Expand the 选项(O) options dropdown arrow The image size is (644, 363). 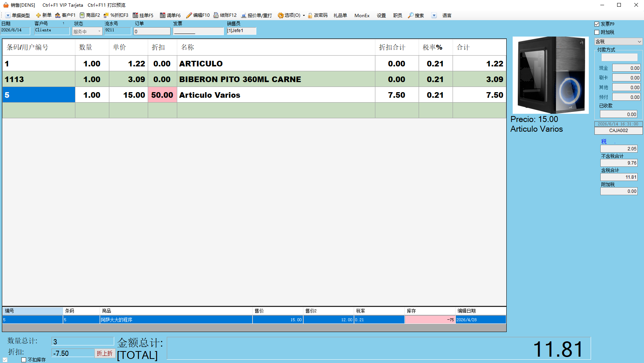pyautogui.click(x=304, y=15)
